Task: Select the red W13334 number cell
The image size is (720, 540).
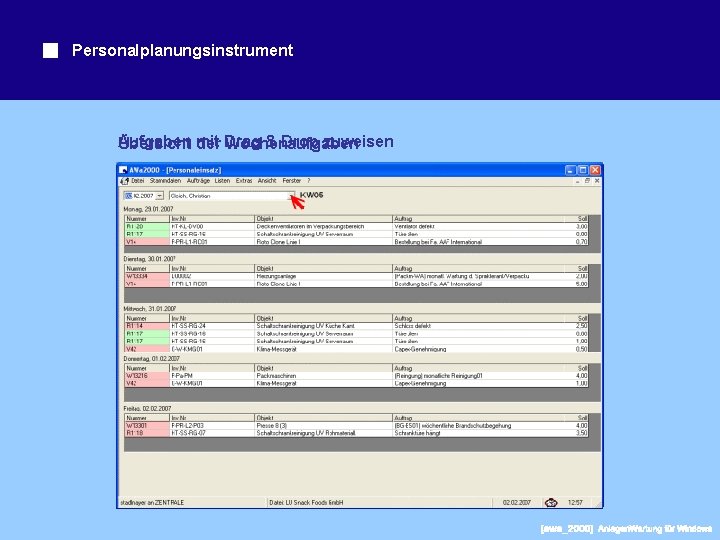Action: pyautogui.click(x=147, y=276)
